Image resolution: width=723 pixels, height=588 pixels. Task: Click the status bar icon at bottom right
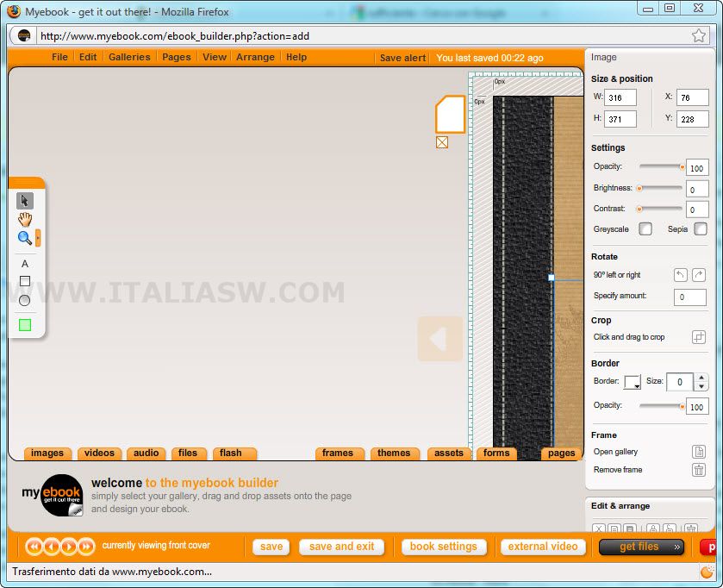tap(707, 572)
